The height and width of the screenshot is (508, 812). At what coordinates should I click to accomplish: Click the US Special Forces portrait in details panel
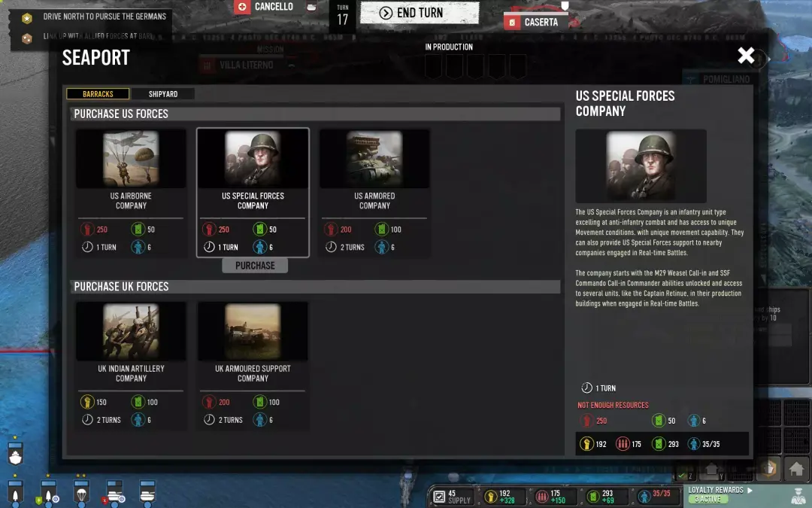pyautogui.click(x=641, y=166)
